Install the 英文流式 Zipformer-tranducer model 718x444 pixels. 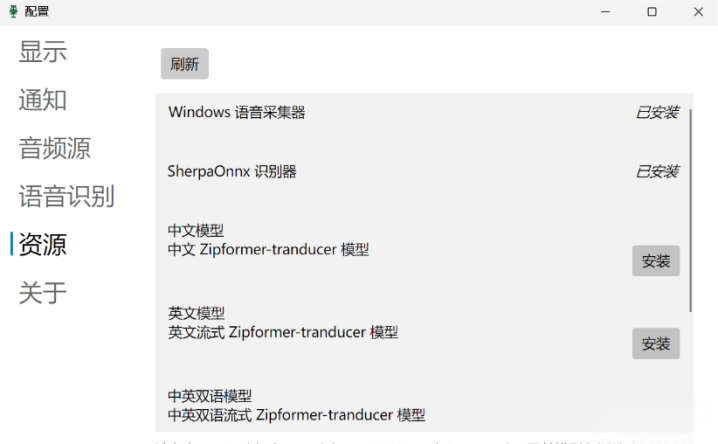pos(655,343)
